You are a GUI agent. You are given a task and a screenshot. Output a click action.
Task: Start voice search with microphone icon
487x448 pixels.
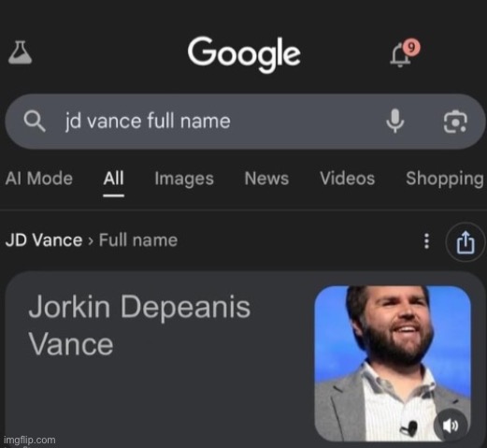point(395,121)
